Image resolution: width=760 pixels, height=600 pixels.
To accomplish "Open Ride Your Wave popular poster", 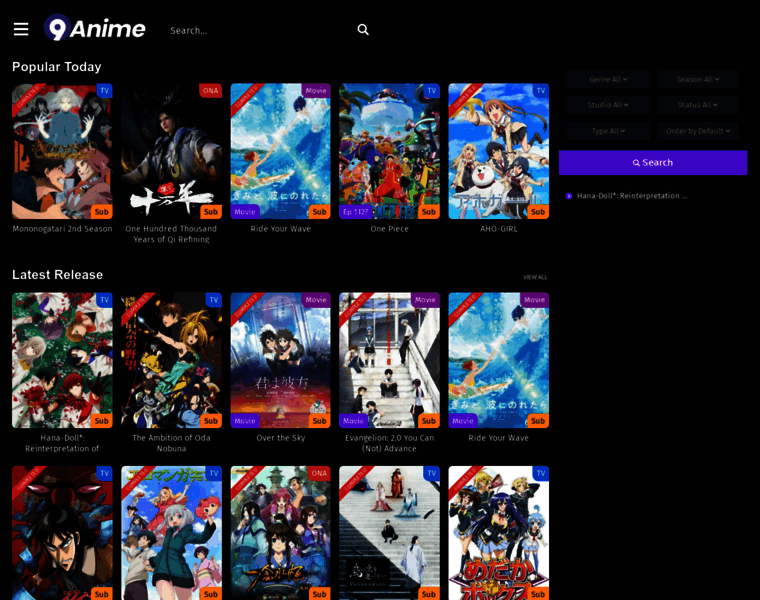I will (x=281, y=151).
